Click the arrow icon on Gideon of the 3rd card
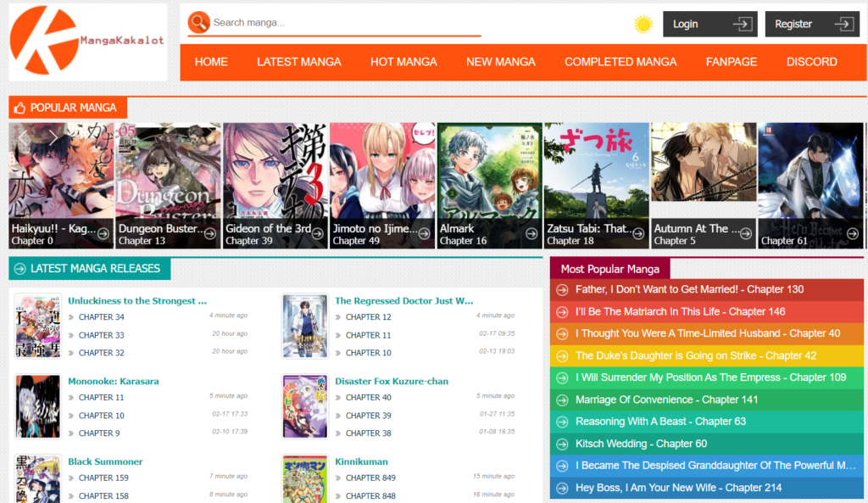Viewport: 868px width, 503px height. click(x=317, y=234)
